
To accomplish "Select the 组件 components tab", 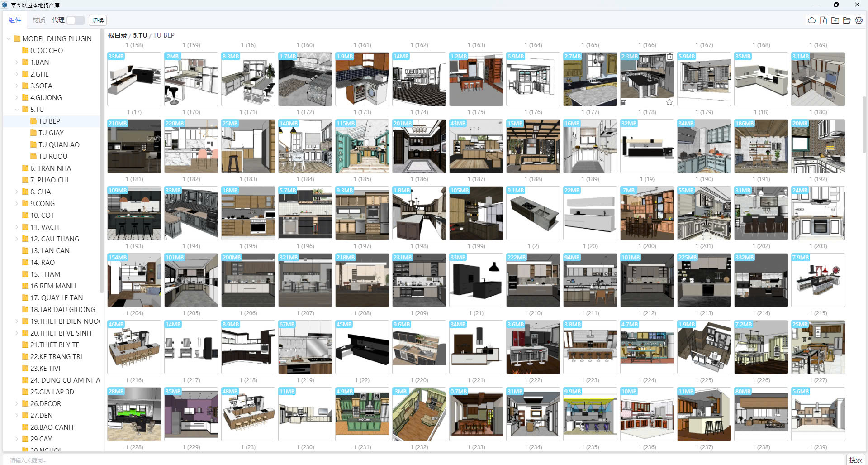I will coord(15,20).
